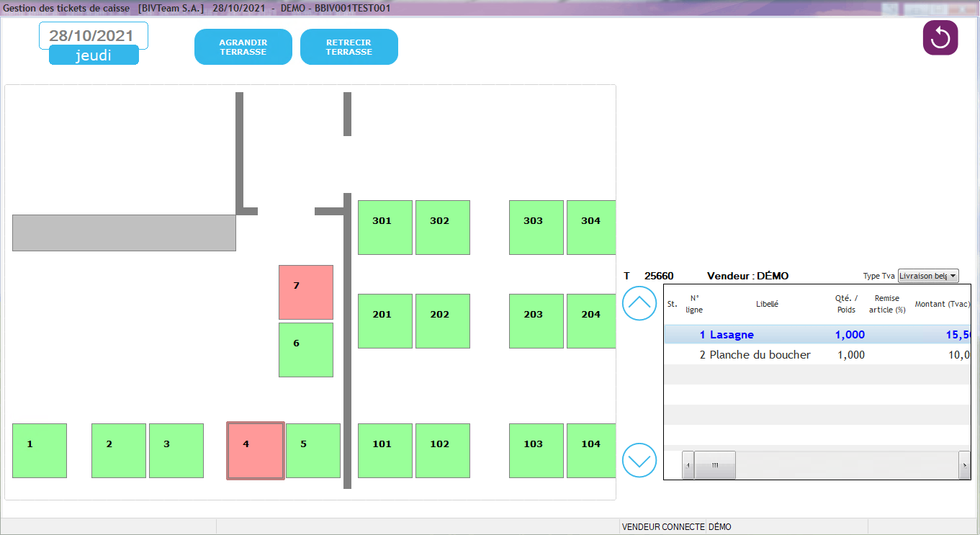Open table 6 on the floor plan
This screenshot has height=535, width=980.
(306, 350)
